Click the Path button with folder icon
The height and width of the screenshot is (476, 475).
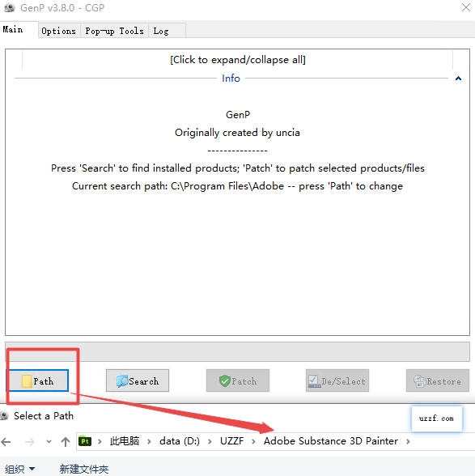pyautogui.click(x=38, y=380)
